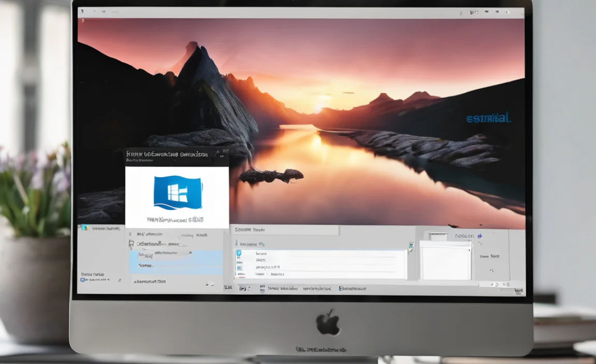The height and width of the screenshot is (364, 596).
Task: Click the folder icon in the left sidebar panel
Action: [x=84, y=228]
